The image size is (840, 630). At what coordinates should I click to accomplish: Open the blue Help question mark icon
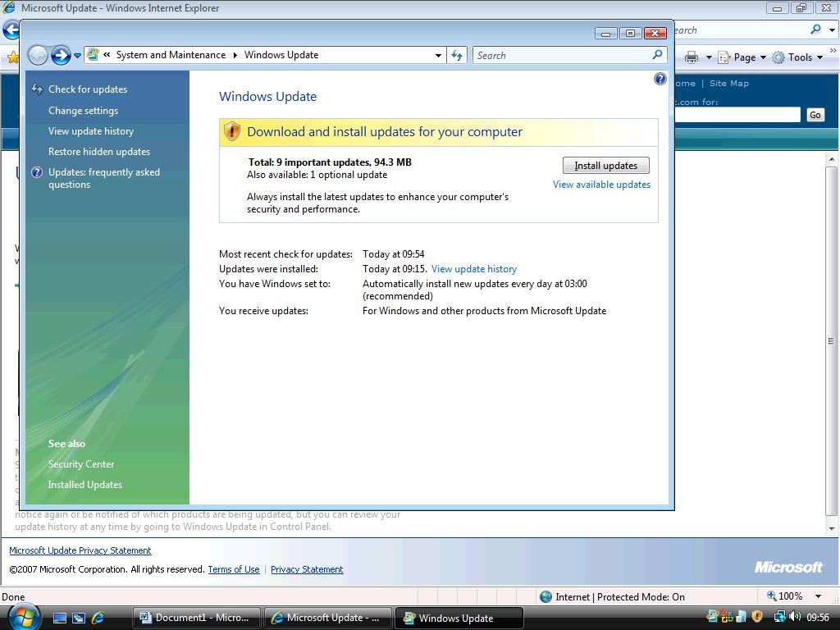[x=660, y=80]
